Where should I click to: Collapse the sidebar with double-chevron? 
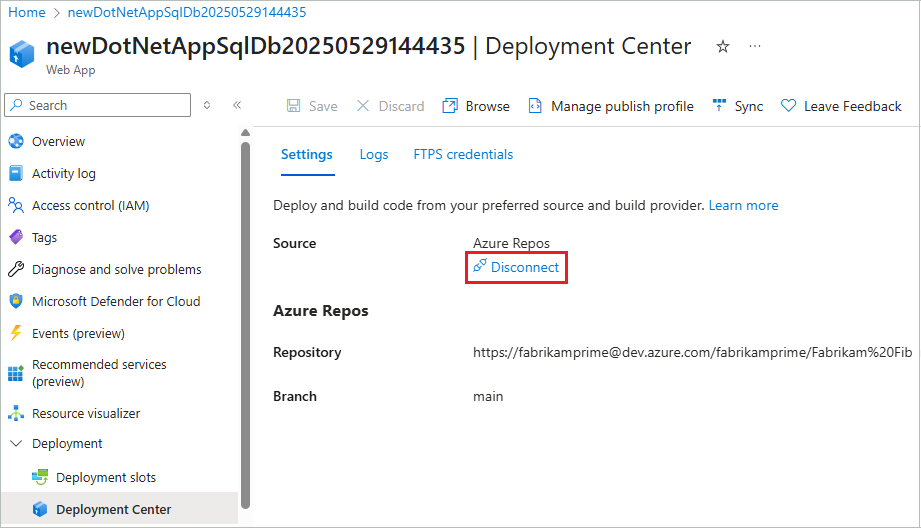click(237, 105)
